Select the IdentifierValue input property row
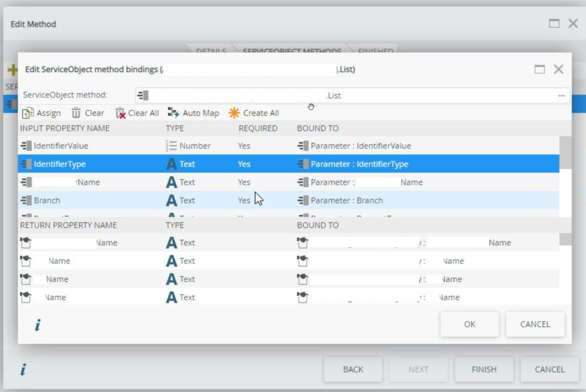586x392 pixels. pyautogui.click(x=289, y=146)
